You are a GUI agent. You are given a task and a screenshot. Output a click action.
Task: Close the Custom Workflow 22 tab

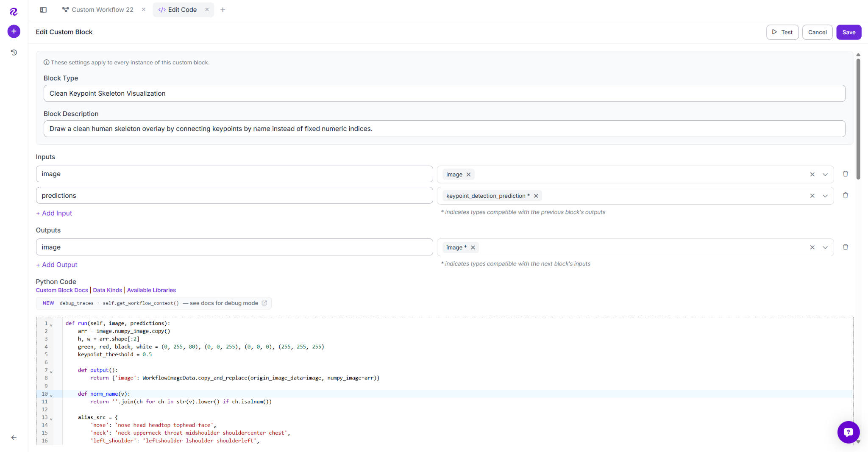click(x=144, y=9)
